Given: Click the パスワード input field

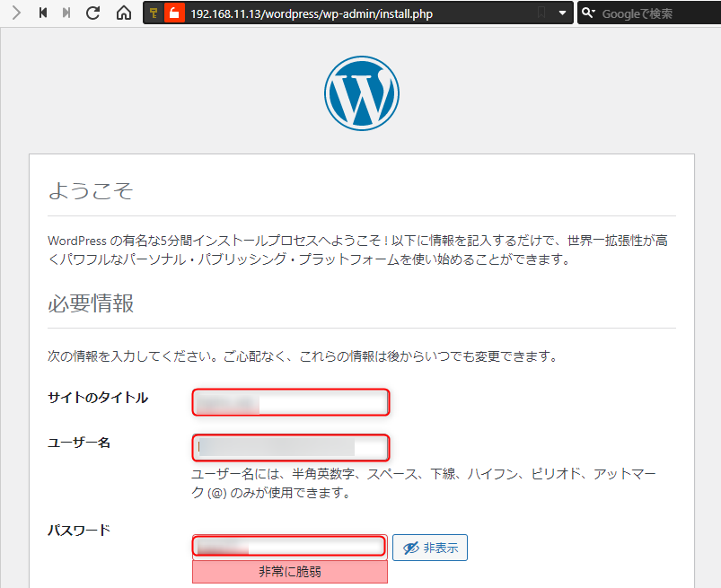Looking at the screenshot, I should click(288, 546).
